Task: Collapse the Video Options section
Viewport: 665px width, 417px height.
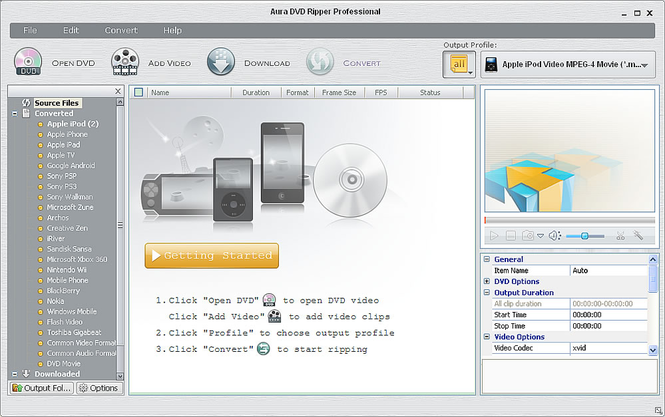Action: click(487, 336)
